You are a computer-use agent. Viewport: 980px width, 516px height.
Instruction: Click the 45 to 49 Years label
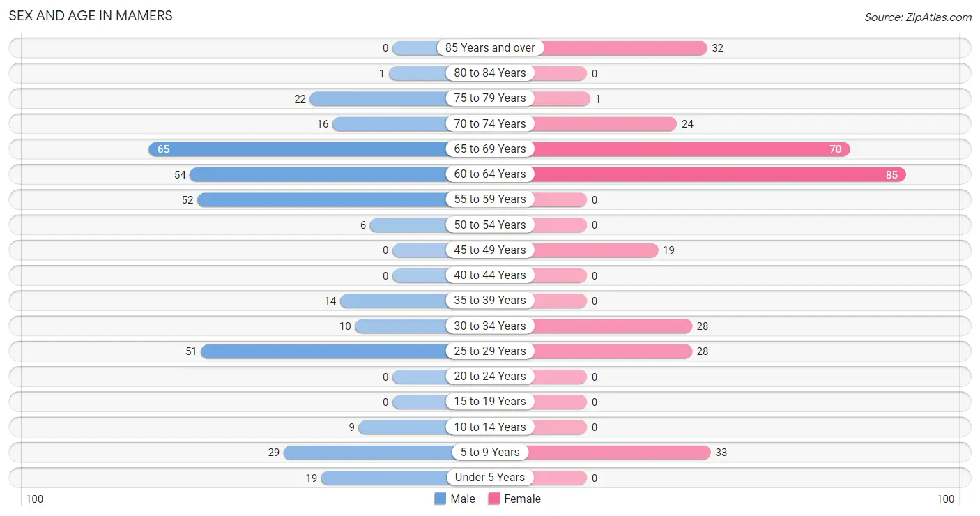pos(490,250)
